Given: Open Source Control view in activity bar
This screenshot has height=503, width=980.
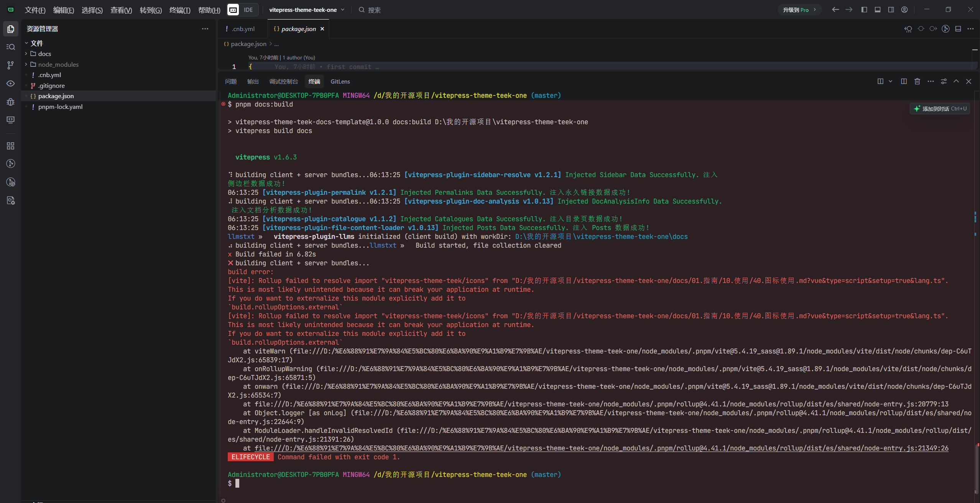Looking at the screenshot, I should coord(11,65).
